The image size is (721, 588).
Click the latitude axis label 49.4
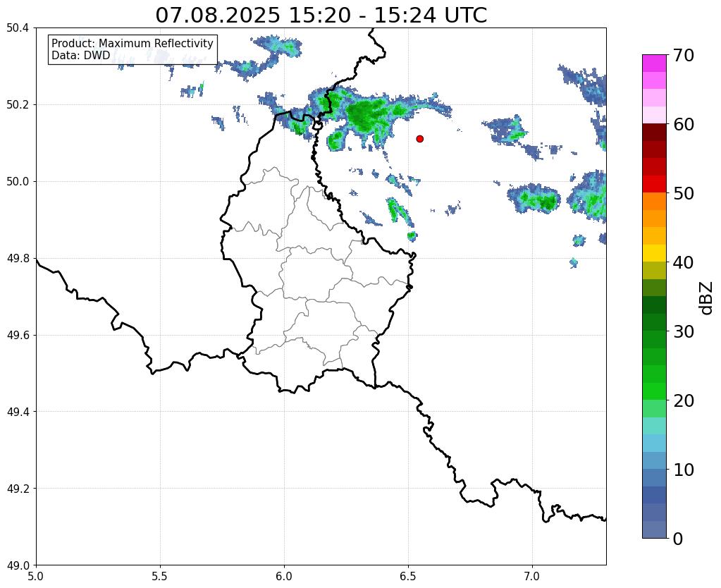pyautogui.click(x=18, y=412)
